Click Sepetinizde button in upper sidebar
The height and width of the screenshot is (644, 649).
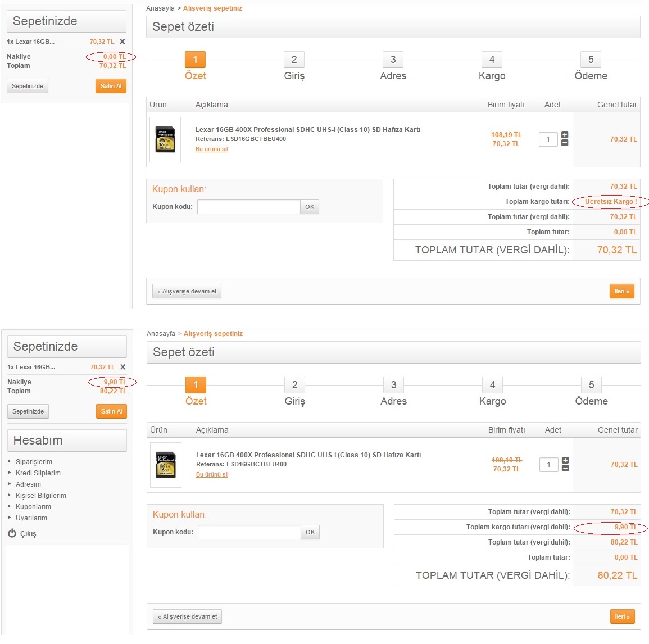[28, 86]
